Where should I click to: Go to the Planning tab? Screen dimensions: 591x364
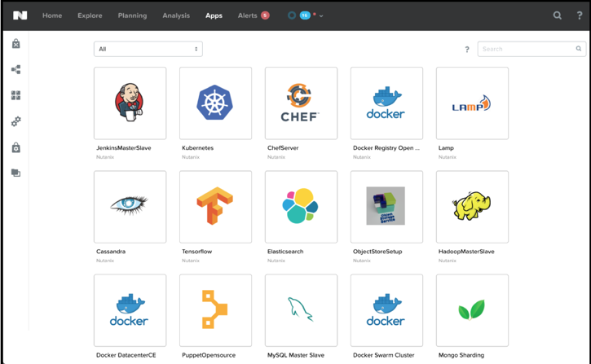(132, 15)
